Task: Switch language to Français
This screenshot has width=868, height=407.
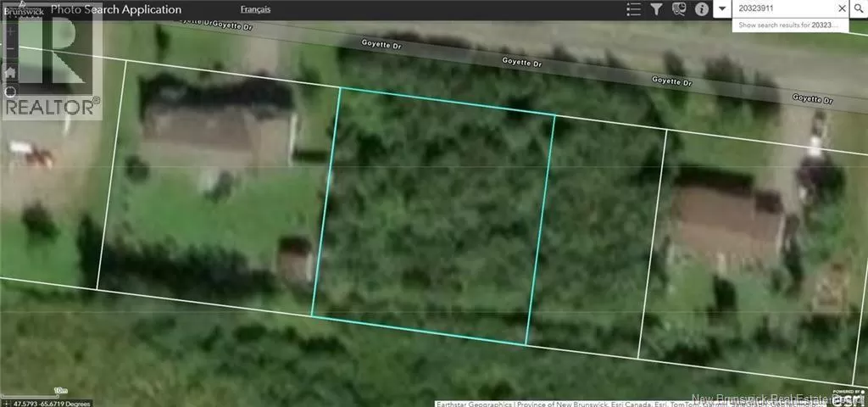Action: coord(256,9)
